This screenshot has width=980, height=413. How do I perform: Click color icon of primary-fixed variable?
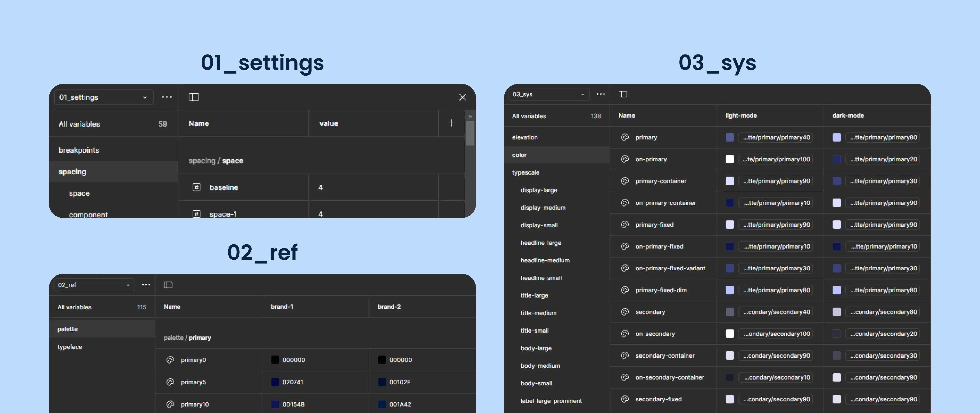pyautogui.click(x=625, y=225)
